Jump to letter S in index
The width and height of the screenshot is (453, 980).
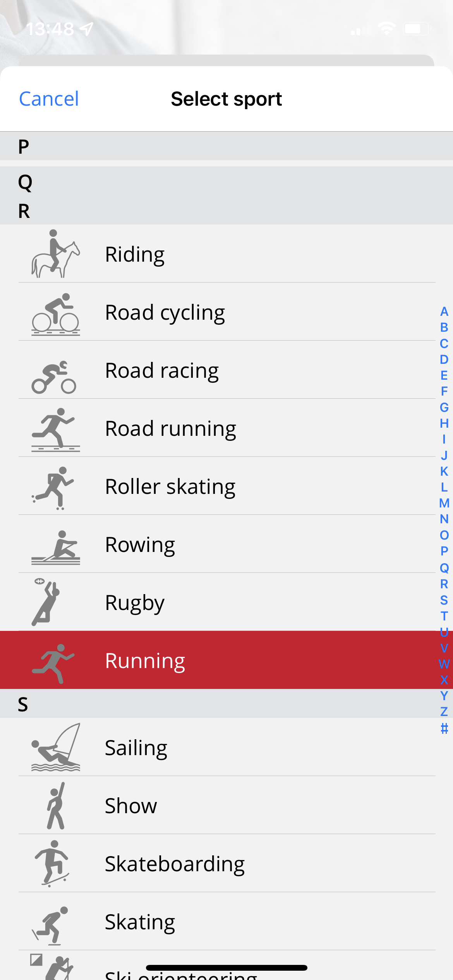444,600
